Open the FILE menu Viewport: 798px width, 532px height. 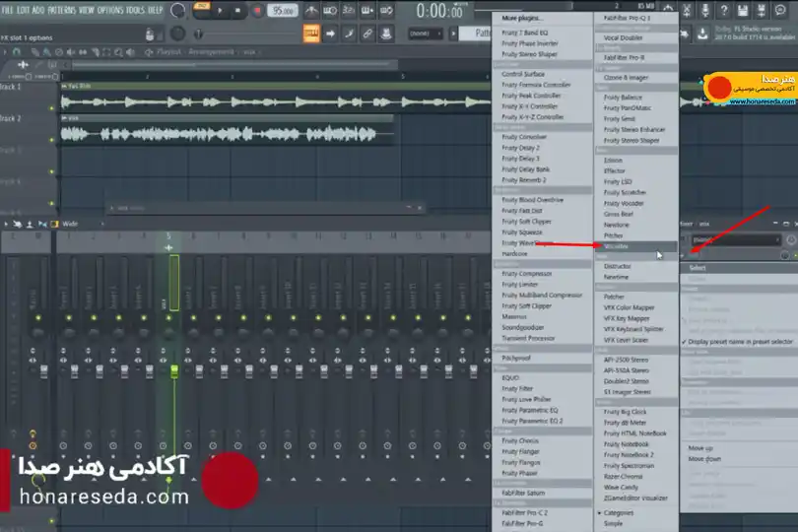pyautogui.click(x=7, y=10)
